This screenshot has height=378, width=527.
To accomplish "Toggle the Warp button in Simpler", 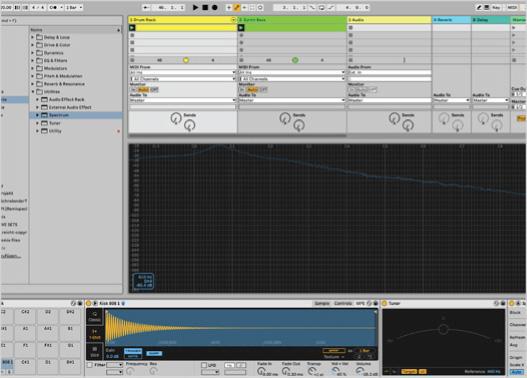I will coord(334,350).
